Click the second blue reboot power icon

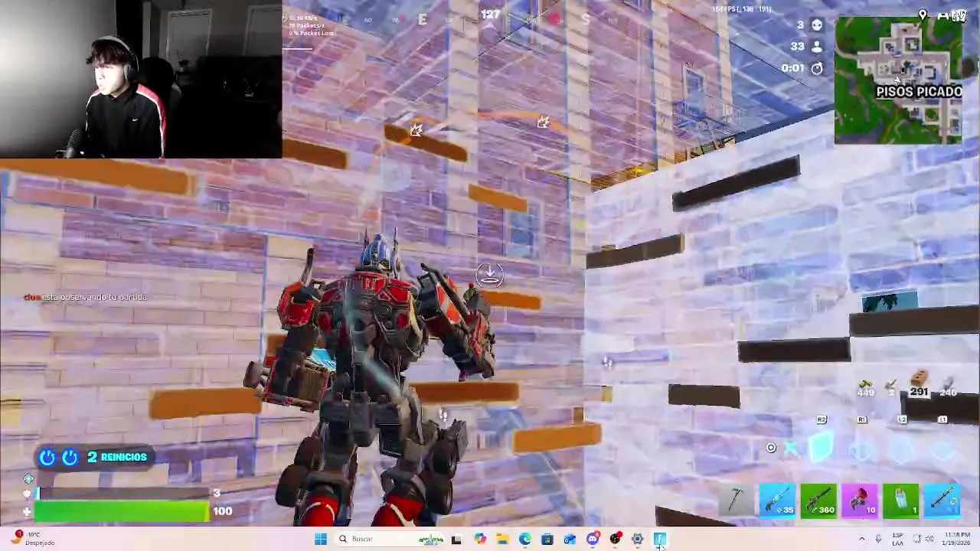[70, 457]
